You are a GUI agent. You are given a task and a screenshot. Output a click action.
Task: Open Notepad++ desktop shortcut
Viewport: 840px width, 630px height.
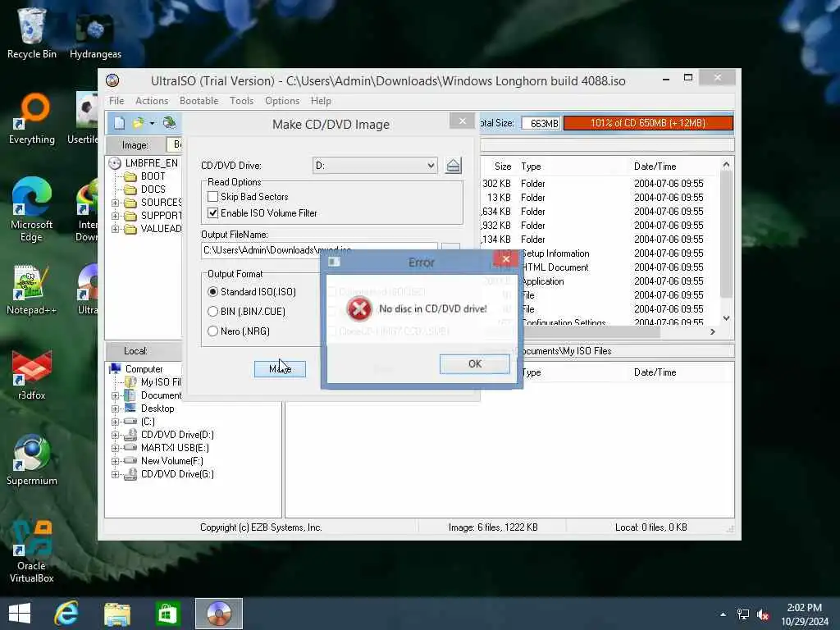[x=32, y=290]
